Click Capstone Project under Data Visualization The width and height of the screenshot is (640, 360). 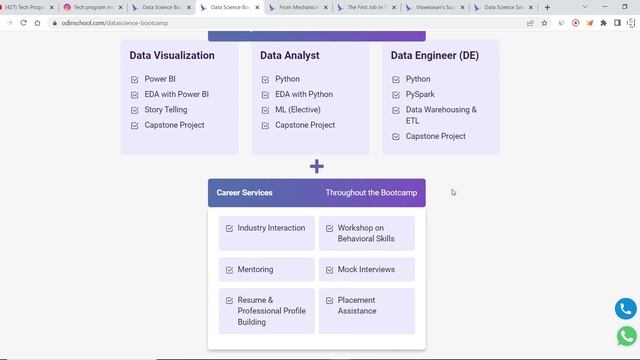[x=174, y=125]
